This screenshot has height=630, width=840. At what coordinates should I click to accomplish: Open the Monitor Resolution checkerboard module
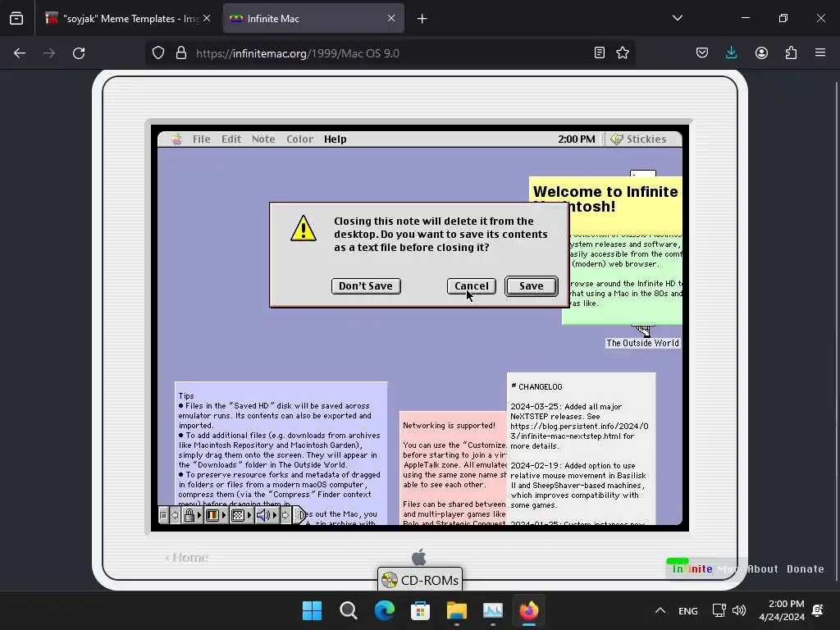(x=238, y=515)
